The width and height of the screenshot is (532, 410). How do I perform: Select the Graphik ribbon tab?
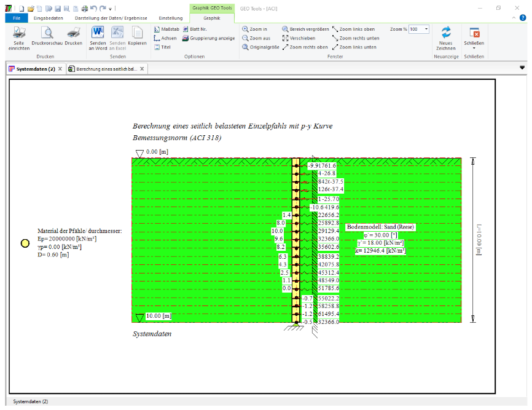coord(212,18)
